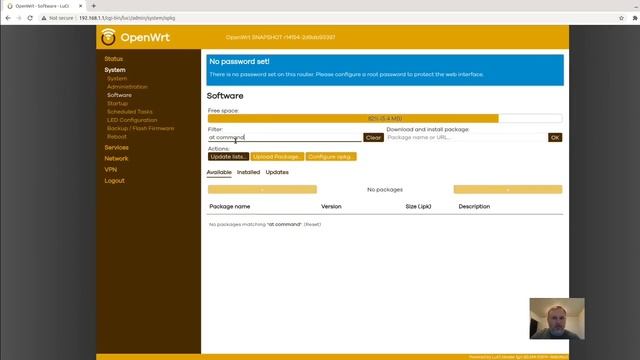The image size is (640, 360).
Task: Clear the package filter
Action: (373, 138)
